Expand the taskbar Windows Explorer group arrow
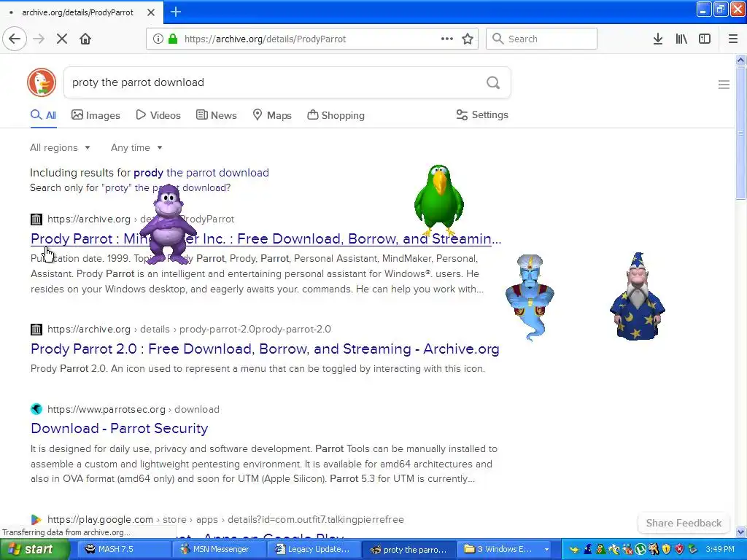Viewport: 747px width, 560px height. point(546,549)
